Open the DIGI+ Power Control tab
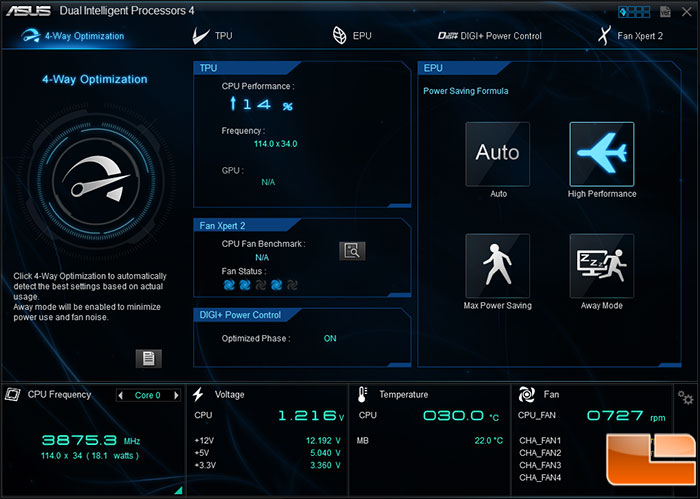This screenshot has width=700, height=499. coord(490,36)
